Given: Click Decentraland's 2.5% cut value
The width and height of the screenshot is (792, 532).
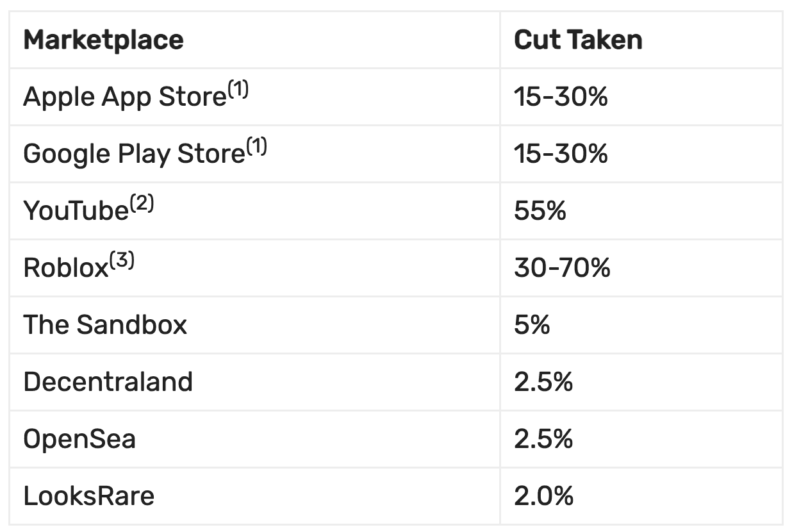Looking at the screenshot, I should pos(543,382).
